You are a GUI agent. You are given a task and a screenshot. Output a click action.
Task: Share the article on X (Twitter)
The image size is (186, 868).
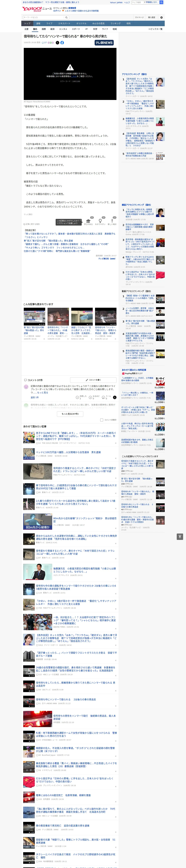click(57, 43)
